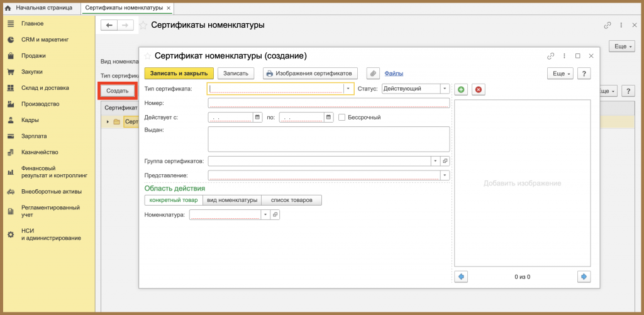Close the Сертификаты номенклатуры tab
This screenshot has width=644, height=315.
[x=169, y=8]
